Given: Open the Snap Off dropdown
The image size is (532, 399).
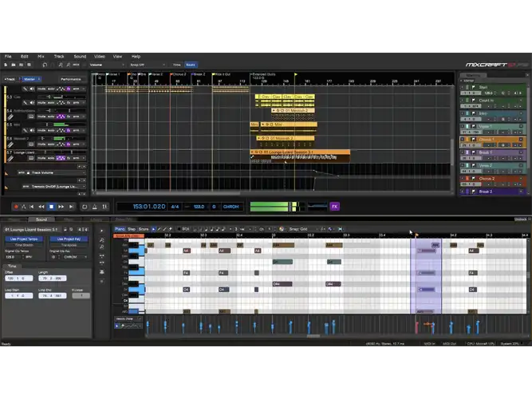Looking at the screenshot, I should tap(148, 65).
